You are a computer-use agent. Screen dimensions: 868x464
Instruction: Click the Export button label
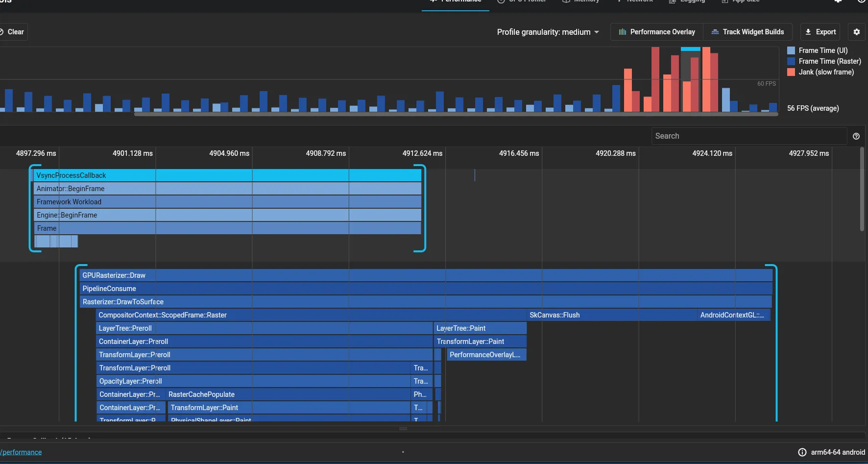click(x=826, y=32)
